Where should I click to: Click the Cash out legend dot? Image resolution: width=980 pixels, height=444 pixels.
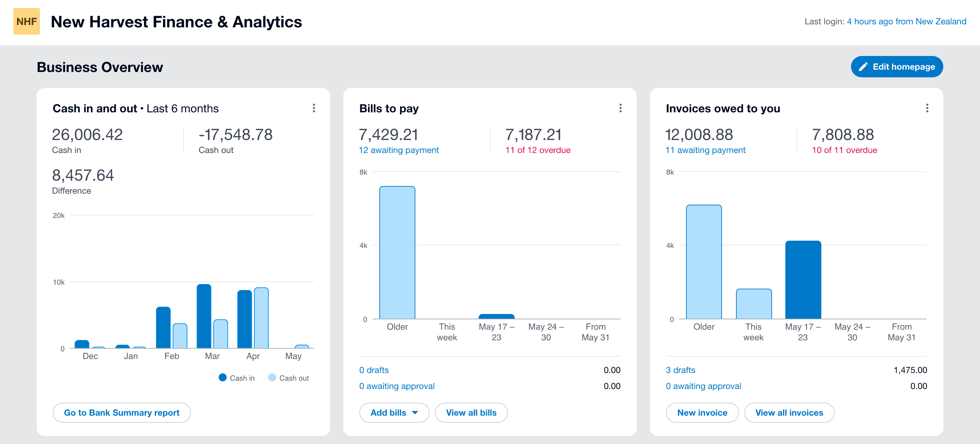tap(272, 377)
